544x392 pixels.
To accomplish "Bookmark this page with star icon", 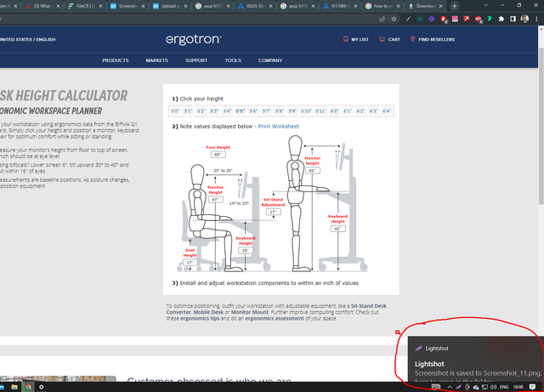I will (394, 19).
